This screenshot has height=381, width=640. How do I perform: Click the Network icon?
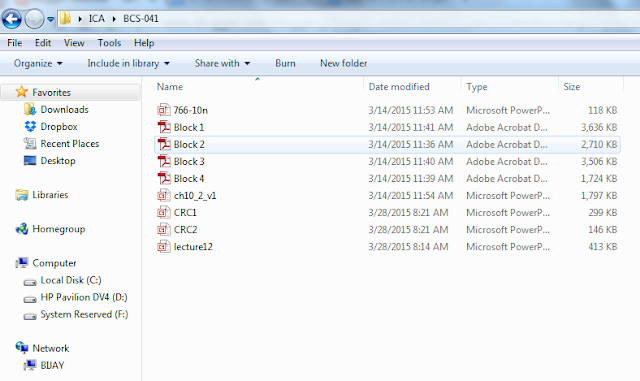click(x=22, y=348)
